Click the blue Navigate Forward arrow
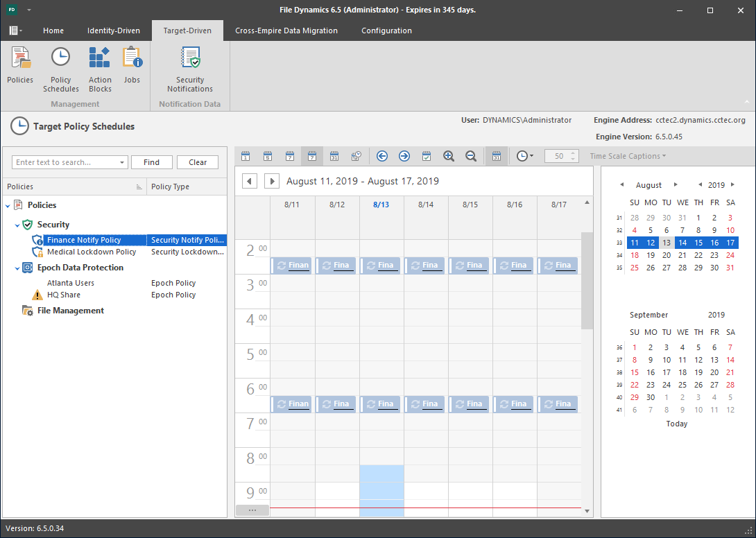 click(x=404, y=157)
